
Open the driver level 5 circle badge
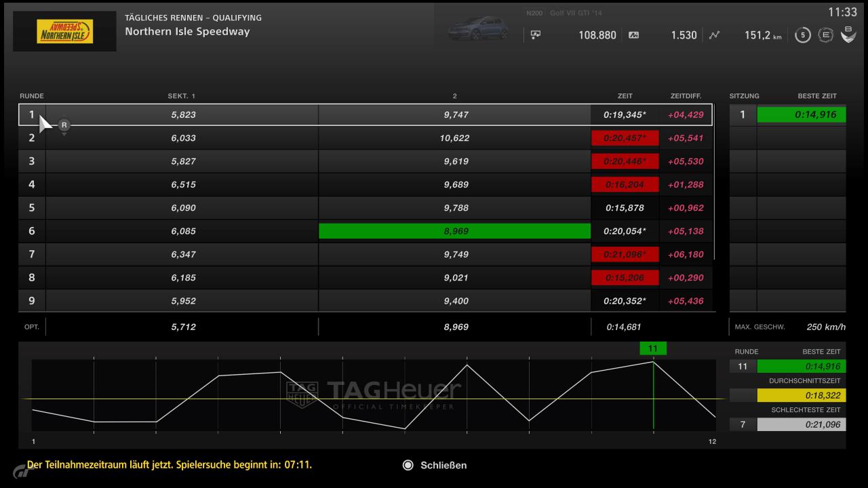click(803, 35)
